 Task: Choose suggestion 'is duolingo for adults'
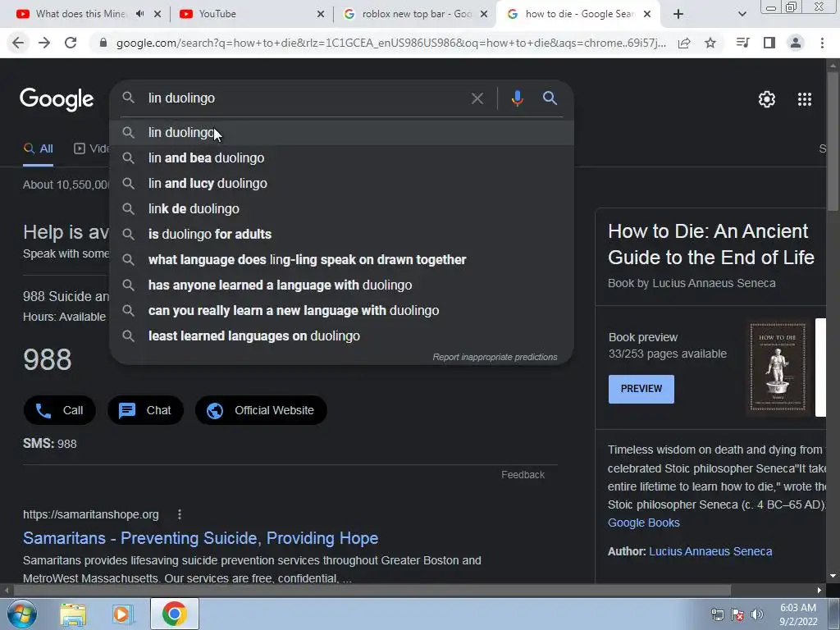[342, 234]
